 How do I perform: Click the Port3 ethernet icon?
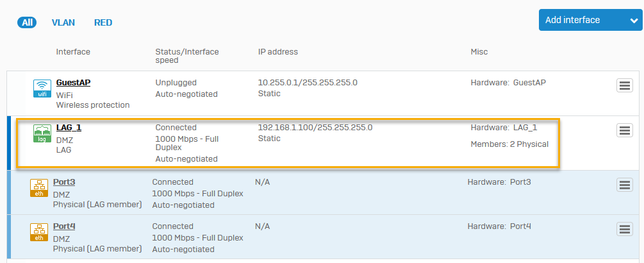tap(39, 188)
